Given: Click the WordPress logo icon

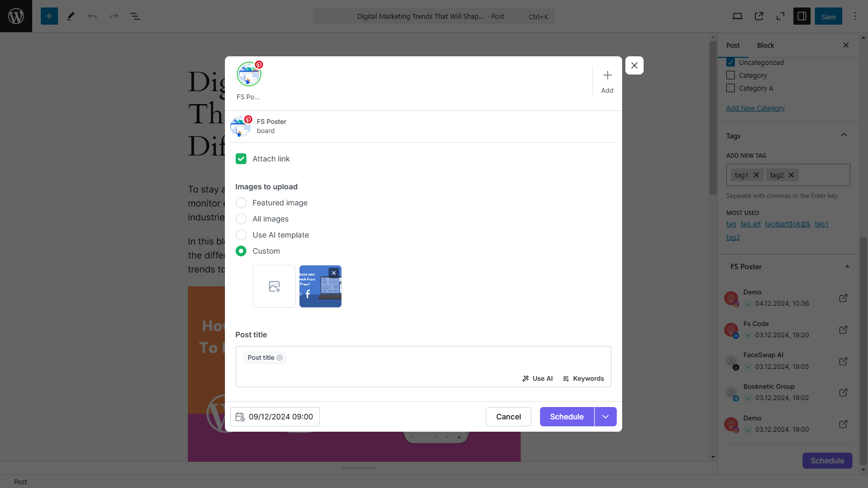Looking at the screenshot, I should tap(16, 16).
